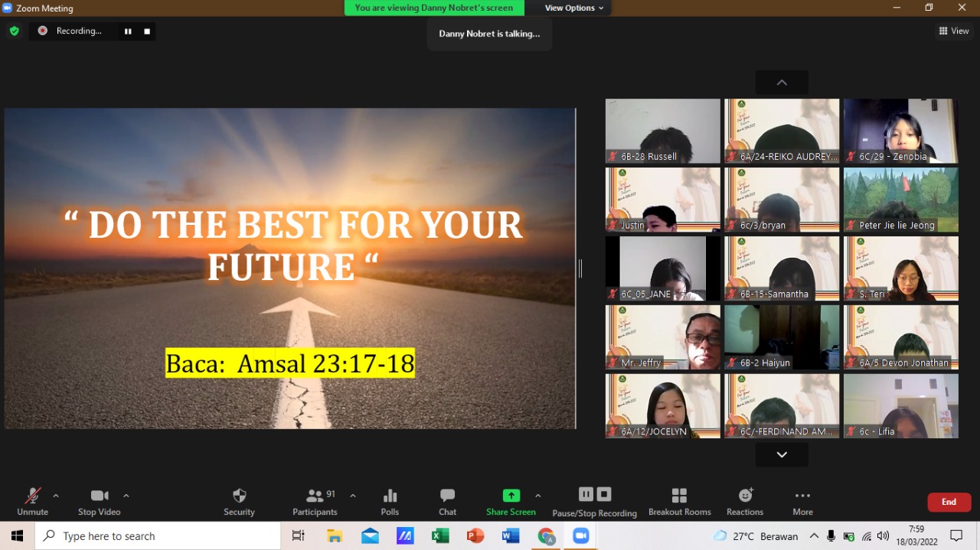This screenshot has width=980, height=550.
Task: Select Mr. Jeffry's video thumbnail
Action: point(663,337)
